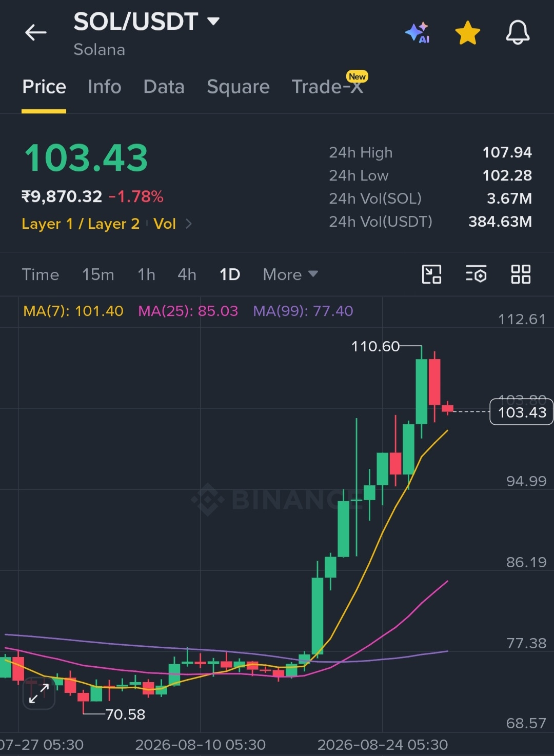Open the chart grid layout icon

521,274
